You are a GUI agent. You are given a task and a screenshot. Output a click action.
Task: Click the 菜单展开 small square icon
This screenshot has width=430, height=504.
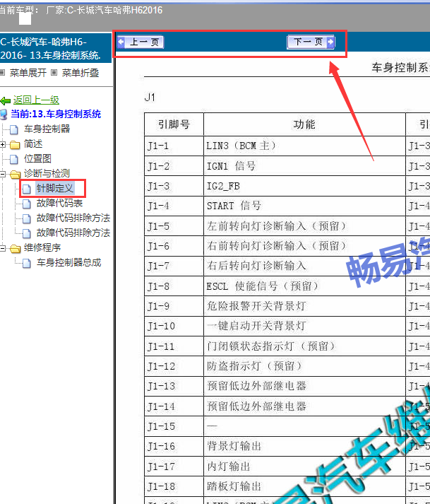pos(3,73)
